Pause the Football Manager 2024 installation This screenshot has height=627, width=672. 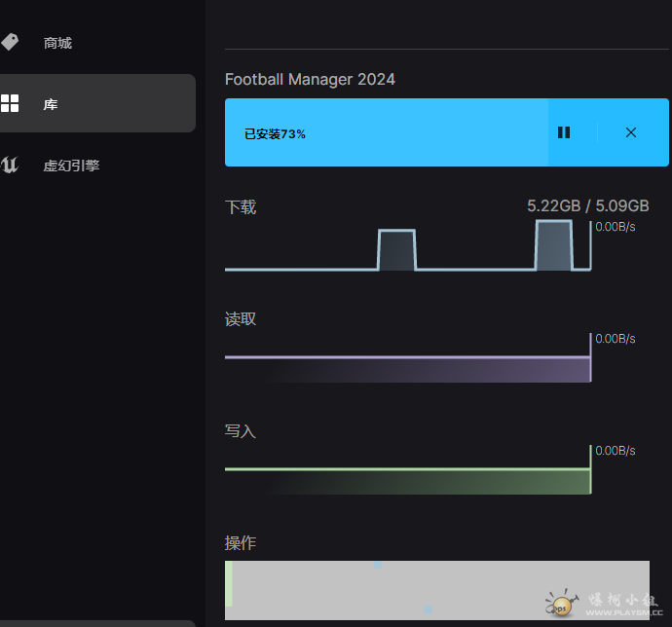(564, 132)
